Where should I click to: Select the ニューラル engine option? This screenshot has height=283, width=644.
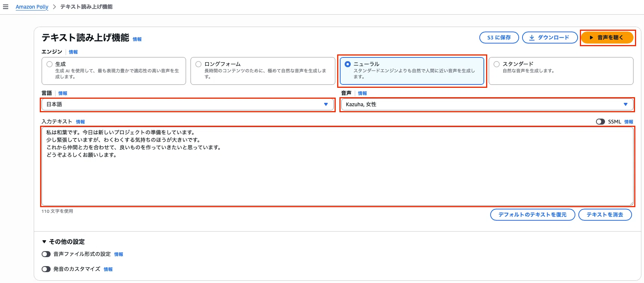[x=412, y=71]
